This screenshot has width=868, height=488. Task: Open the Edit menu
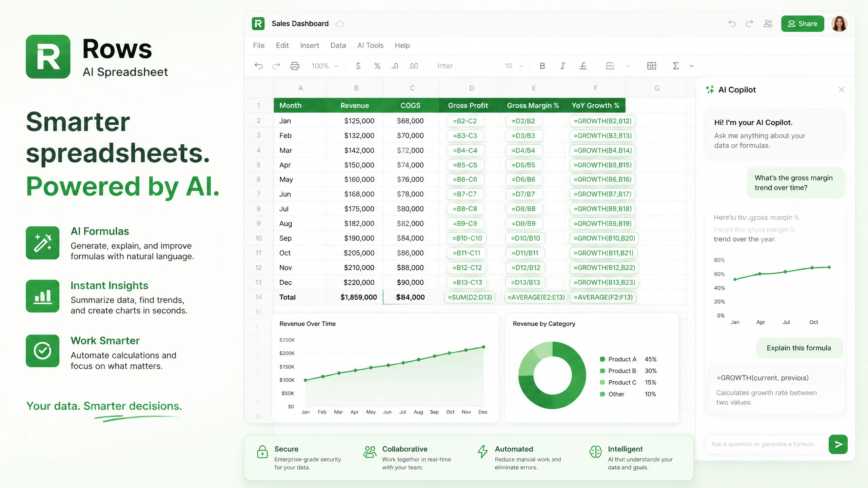click(282, 45)
